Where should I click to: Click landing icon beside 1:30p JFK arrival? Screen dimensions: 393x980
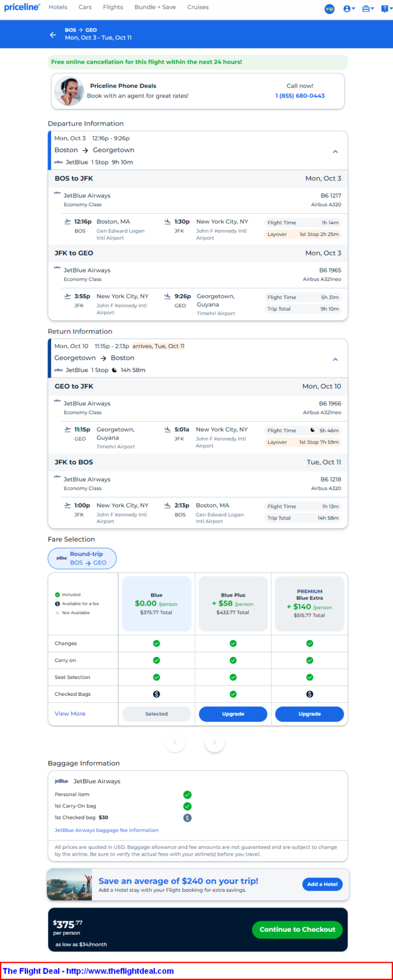point(168,222)
